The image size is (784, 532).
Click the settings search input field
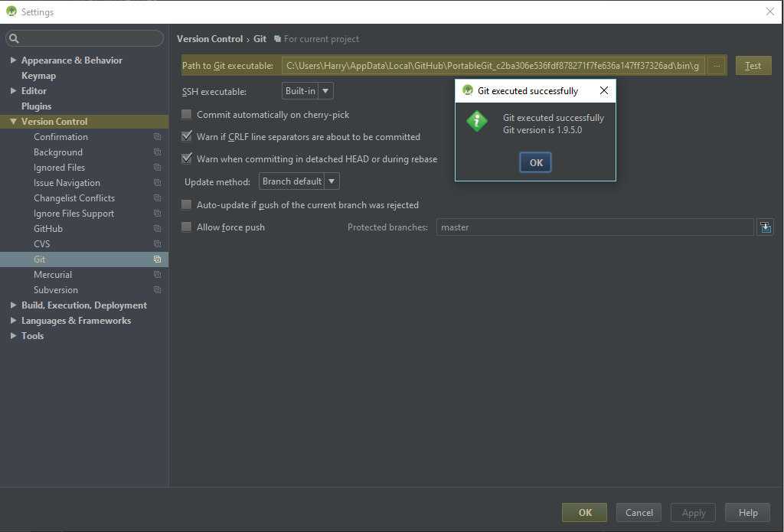[x=84, y=38]
